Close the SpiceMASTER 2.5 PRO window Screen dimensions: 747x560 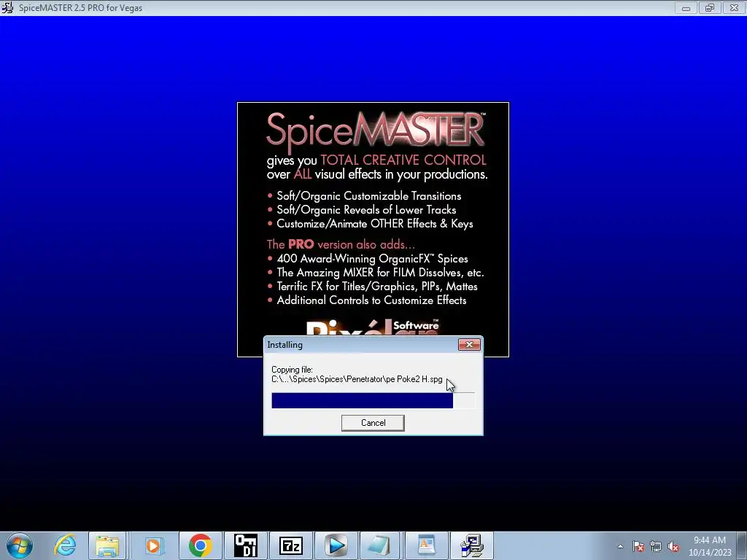click(734, 7)
